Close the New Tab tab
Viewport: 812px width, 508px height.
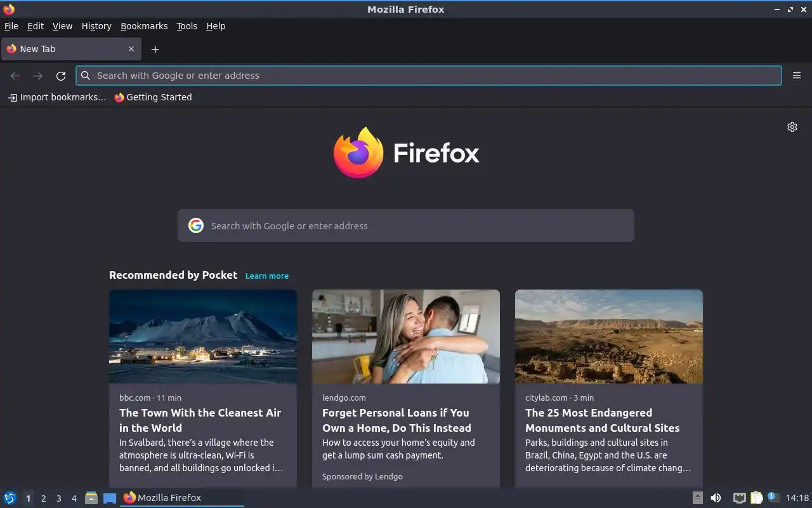131,49
